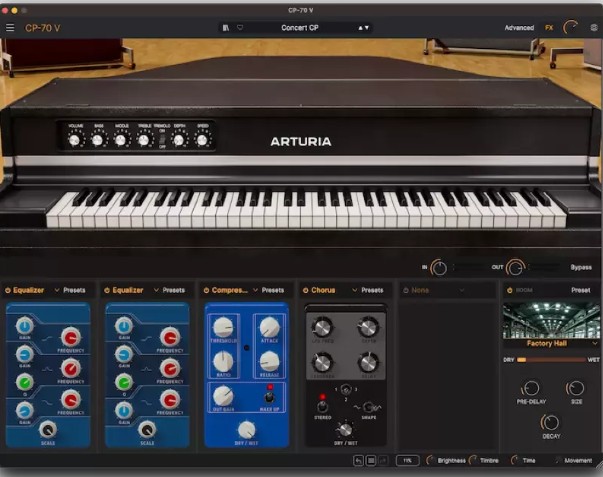Open Presets for the second Equalizer
Image resolution: width=603 pixels, height=477 pixels.
(x=173, y=290)
